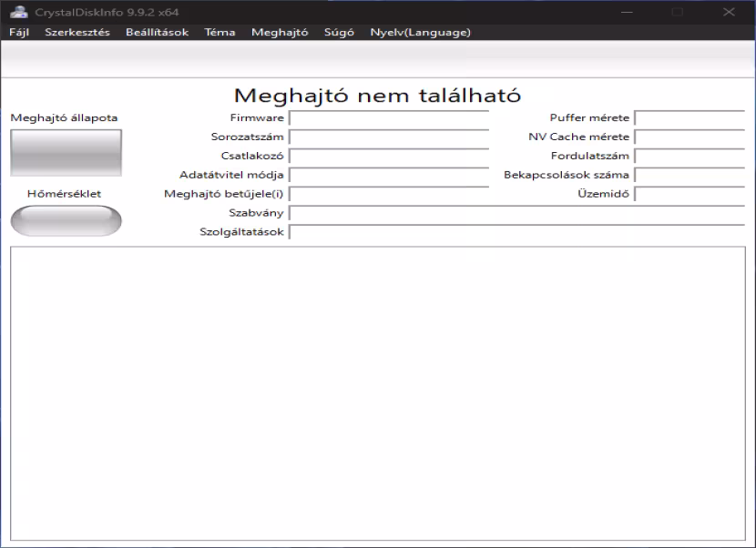Viewport: 756px width, 548px height.
Task: Click the Csatlakozó field
Action: click(389, 157)
